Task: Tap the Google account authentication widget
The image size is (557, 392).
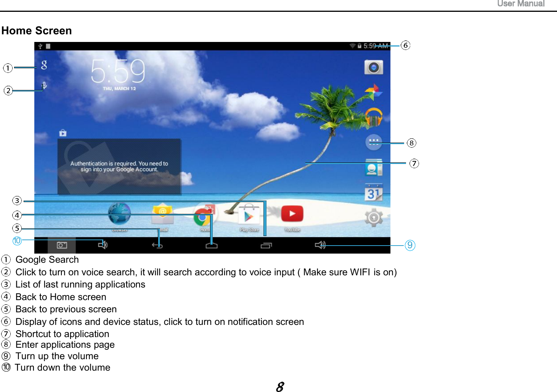Action: coord(119,167)
